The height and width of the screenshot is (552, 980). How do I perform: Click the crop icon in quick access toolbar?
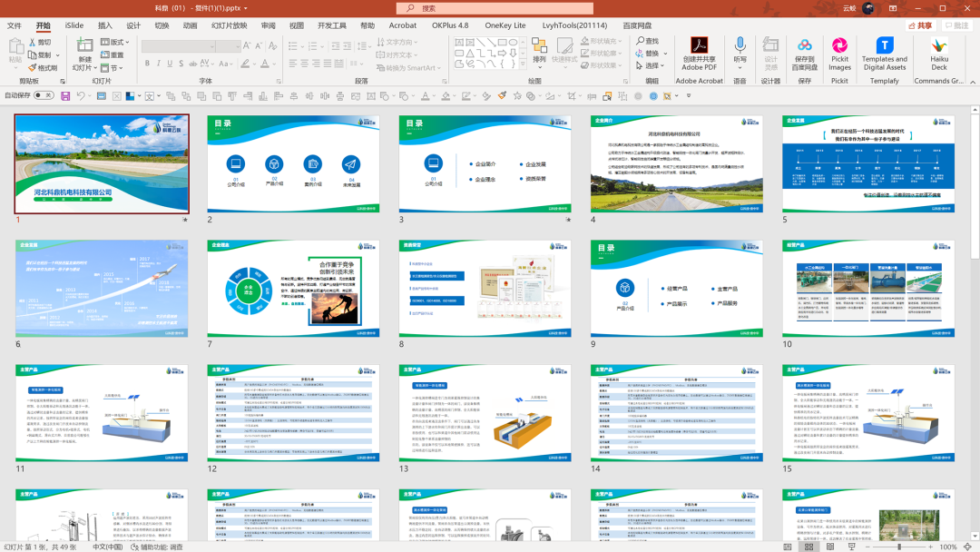(572, 96)
